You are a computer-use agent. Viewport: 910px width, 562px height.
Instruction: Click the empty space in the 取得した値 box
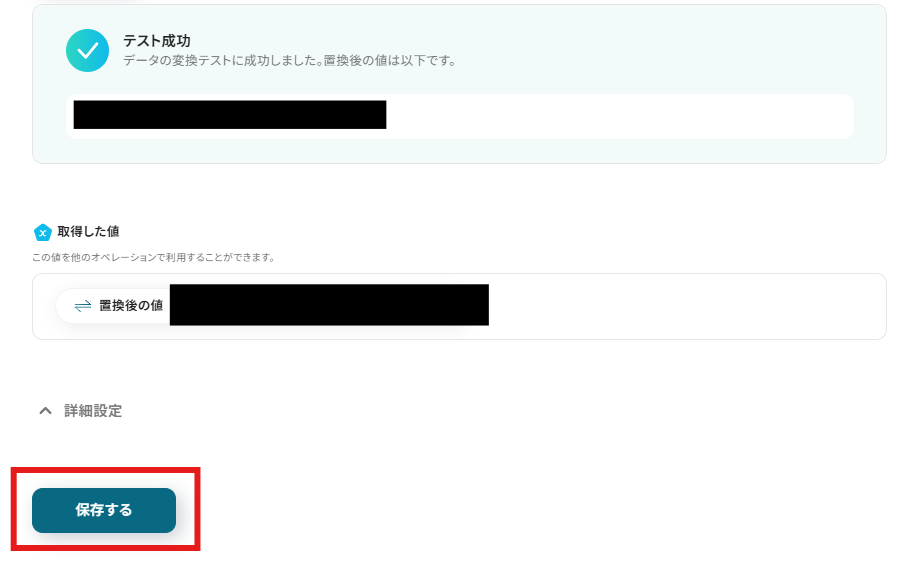685,307
